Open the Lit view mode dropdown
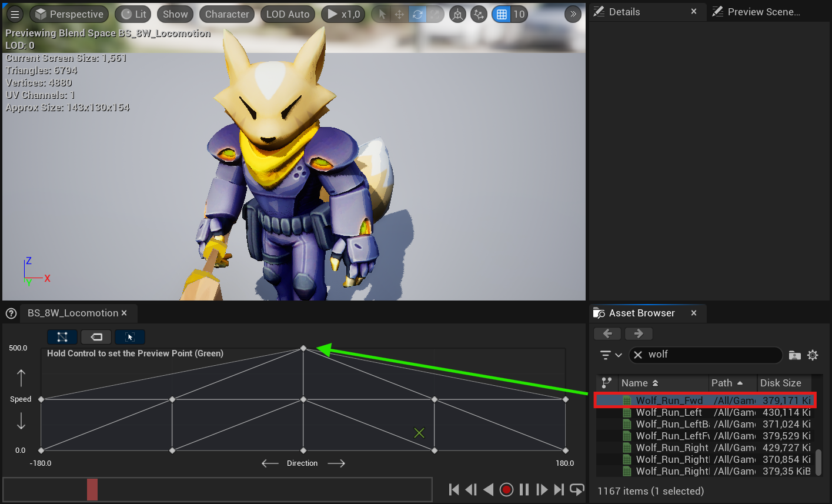Image resolution: width=832 pixels, height=504 pixels. click(x=133, y=14)
